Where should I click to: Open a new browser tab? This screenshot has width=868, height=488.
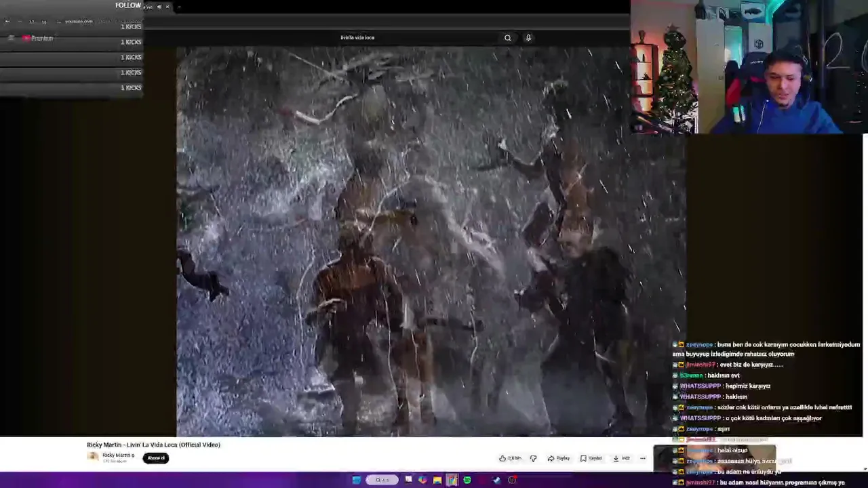point(180,7)
